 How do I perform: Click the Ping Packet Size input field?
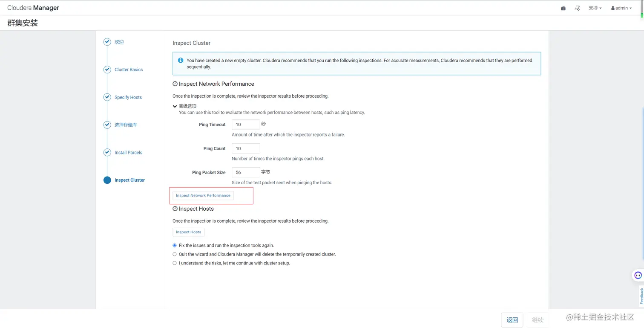click(x=246, y=172)
